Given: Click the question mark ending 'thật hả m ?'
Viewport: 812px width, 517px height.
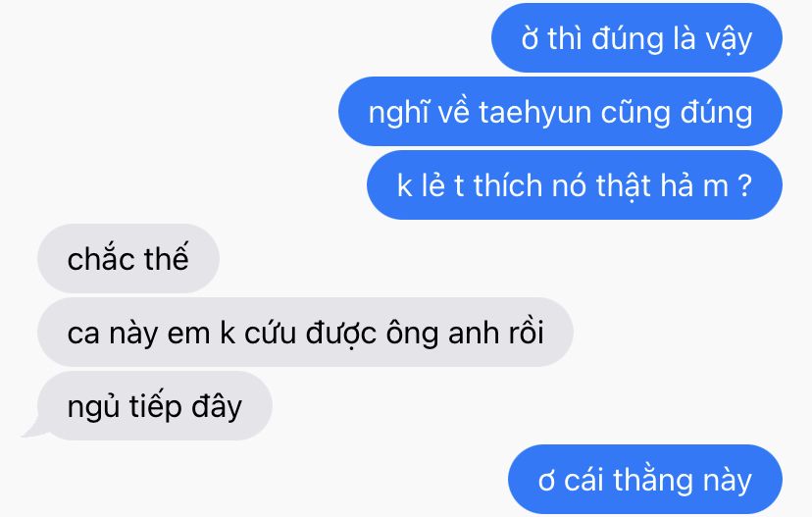Looking at the screenshot, I should (744, 185).
